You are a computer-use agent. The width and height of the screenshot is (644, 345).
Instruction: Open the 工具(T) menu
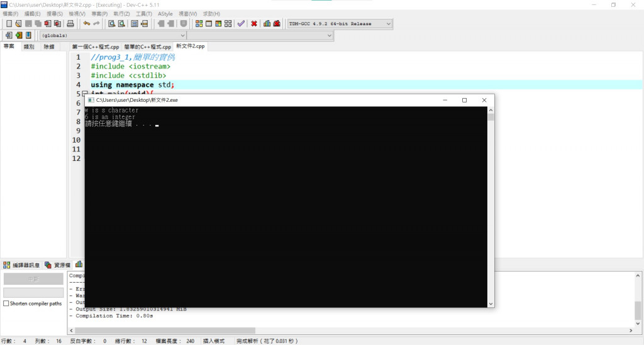(x=144, y=14)
